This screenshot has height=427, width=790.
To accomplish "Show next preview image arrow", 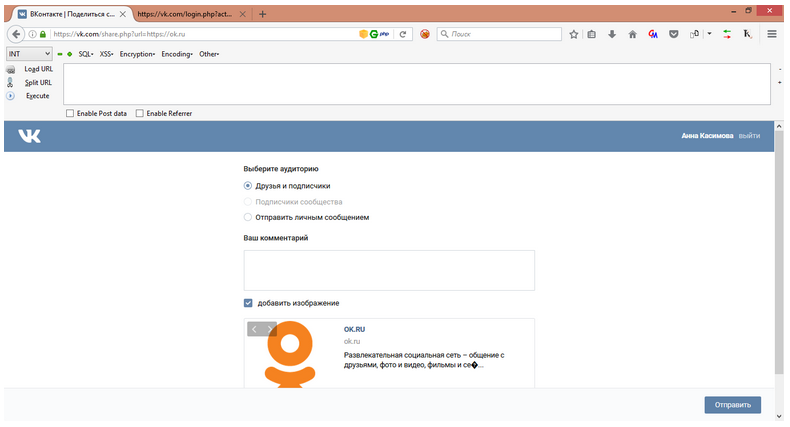I will (x=270, y=329).
